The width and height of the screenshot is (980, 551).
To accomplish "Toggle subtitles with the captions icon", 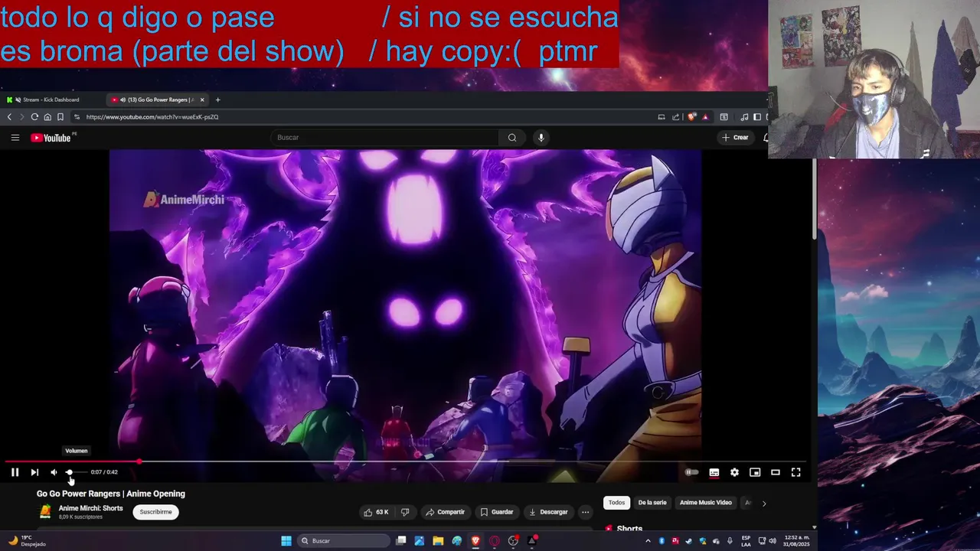I will pyautogui.click(x=714, y=472).
